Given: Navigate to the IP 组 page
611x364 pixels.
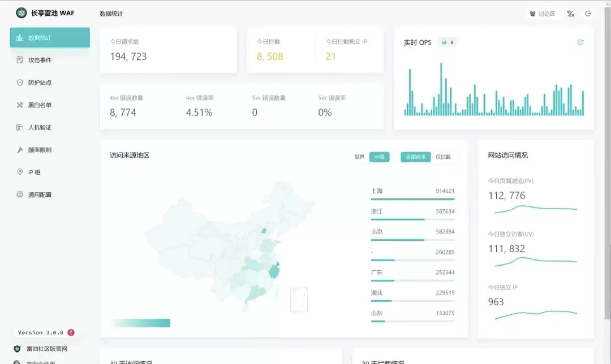Looking at the screenshot, I should tap(34, 172).
